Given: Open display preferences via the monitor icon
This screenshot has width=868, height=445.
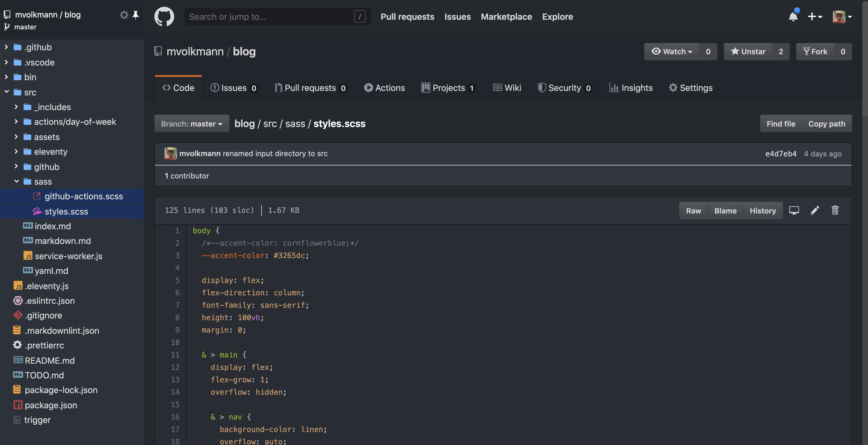Looking at the screenshot, I should click(794, 210).
